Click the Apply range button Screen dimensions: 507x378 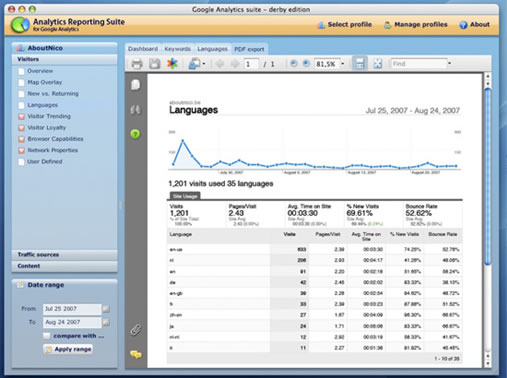[x=68, y=349]
